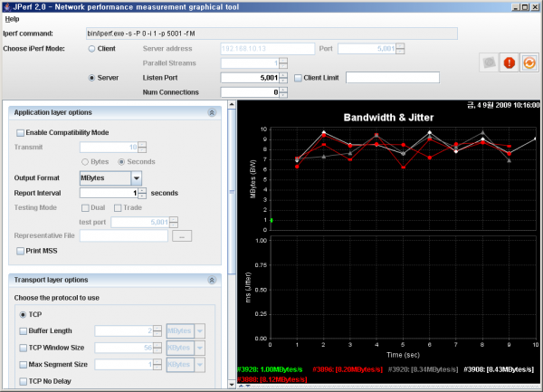Select the Bytes transmit option
This screenshot has width=543, height=392.
click(85, 162)
